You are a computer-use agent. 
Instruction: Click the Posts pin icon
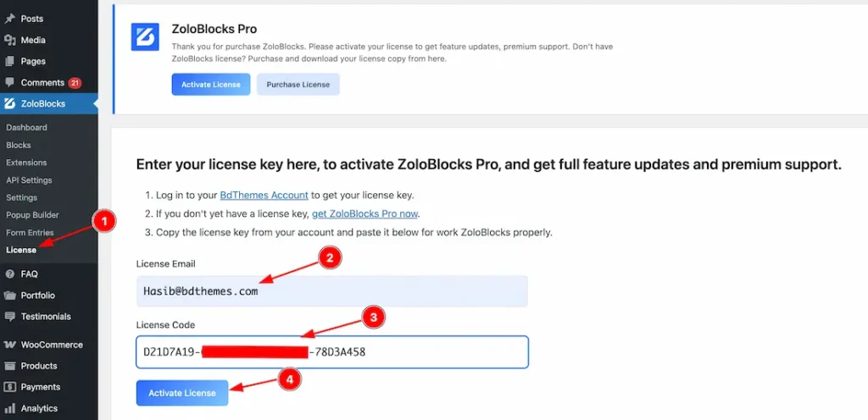coord(10,19)
